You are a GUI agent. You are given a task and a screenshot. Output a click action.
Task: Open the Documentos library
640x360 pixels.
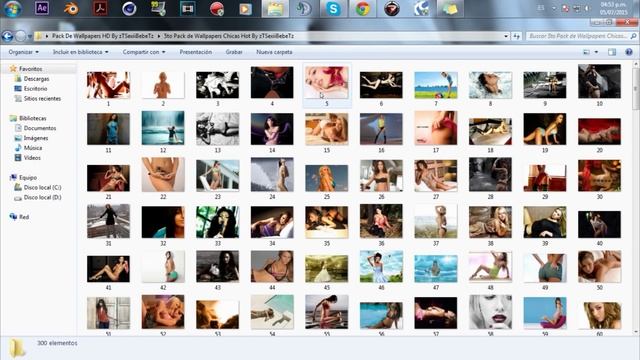coord(40,128)
